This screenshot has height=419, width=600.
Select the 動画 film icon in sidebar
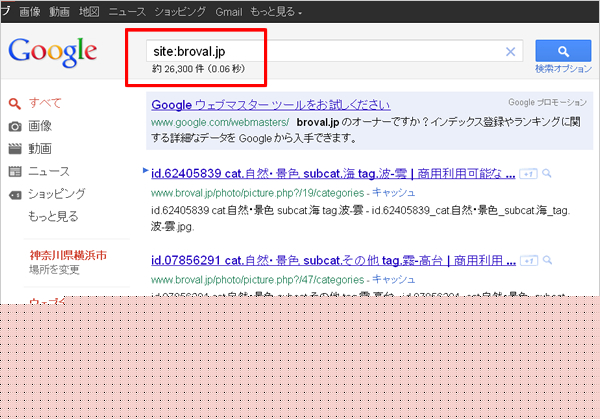[x=15, y=148]
